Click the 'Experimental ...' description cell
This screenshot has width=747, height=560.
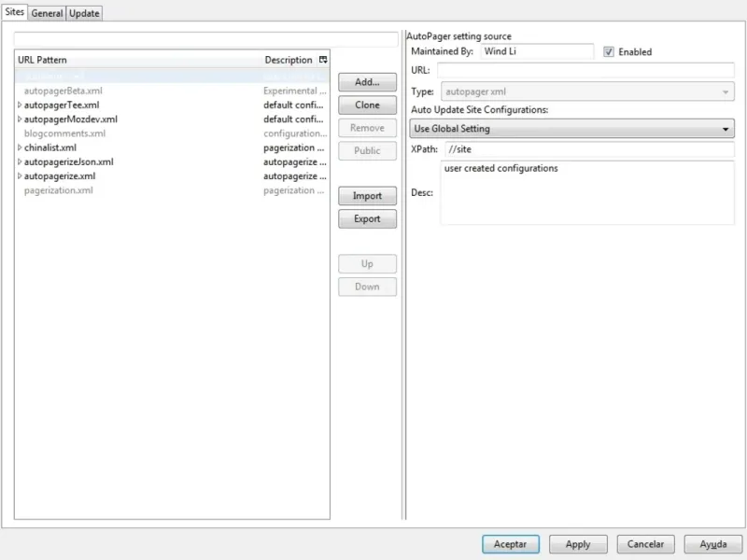pyautogui.click(x=295, y=91)
